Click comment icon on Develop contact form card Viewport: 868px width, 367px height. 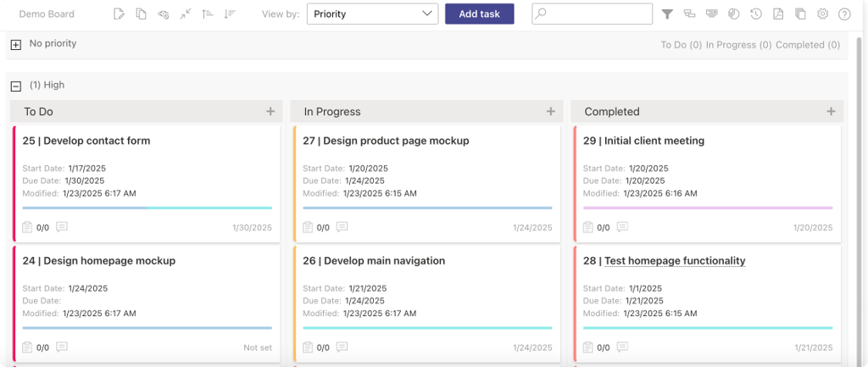62,227
